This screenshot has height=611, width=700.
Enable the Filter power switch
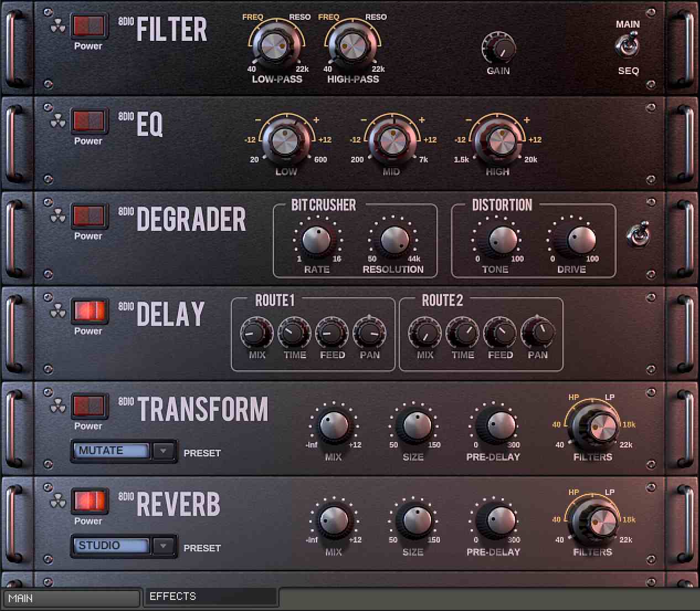(x=89, y=26)
